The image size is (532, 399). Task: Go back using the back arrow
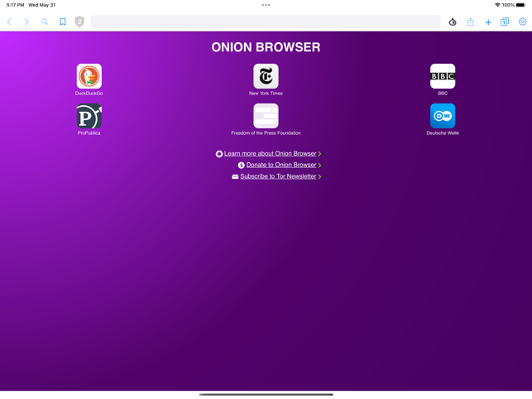click(9, 22)
